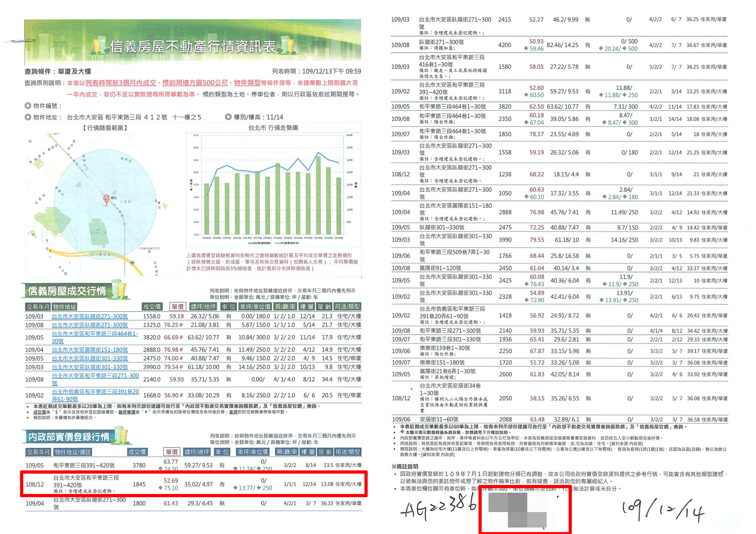Click 用途/類型 header in 信義房屋成交行情 table
The width and height of the screenshot is (756, 534).
347,307
